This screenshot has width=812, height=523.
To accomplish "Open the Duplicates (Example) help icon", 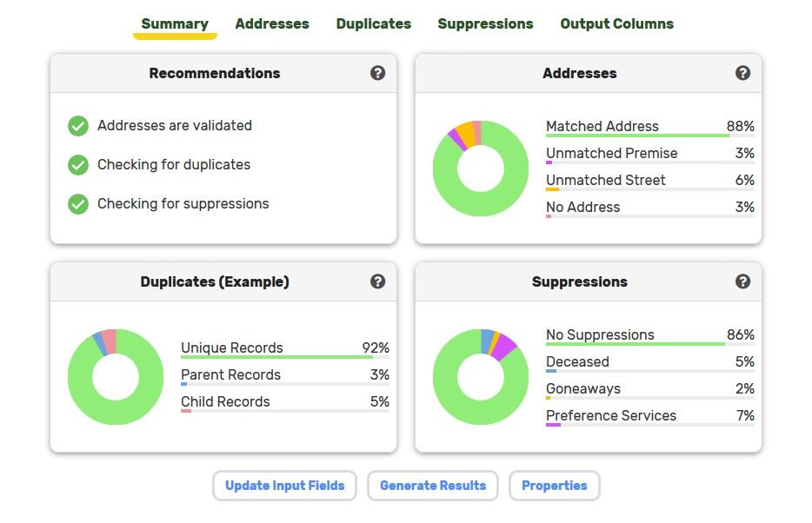I will click(377, 281).
